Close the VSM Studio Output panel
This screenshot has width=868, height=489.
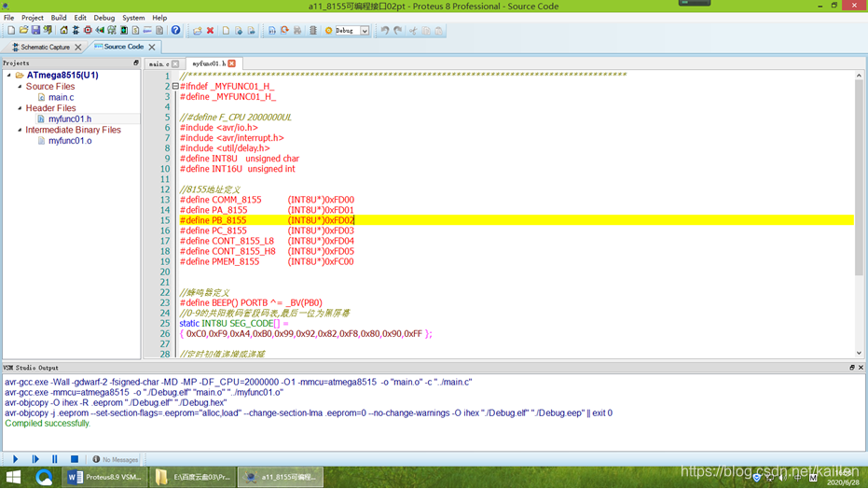click(861, 368)
